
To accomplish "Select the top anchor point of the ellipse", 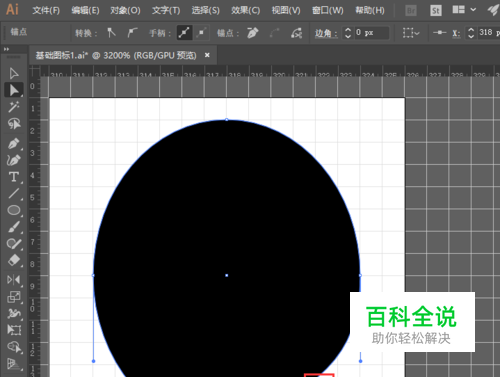I will (x=227, y=119).
